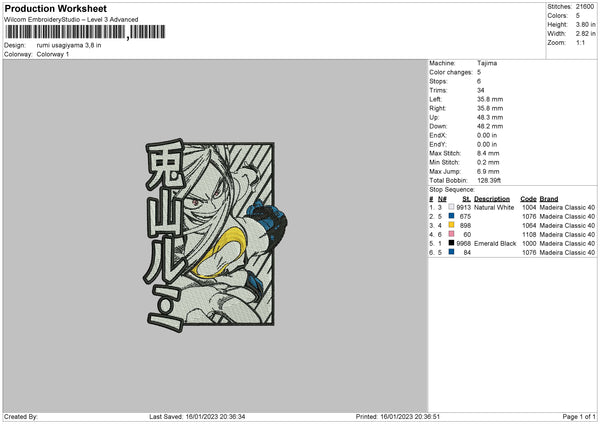Select the Max Stitch value '8.4 mm'
Screen dimensions: 600x424
[488, 153]
